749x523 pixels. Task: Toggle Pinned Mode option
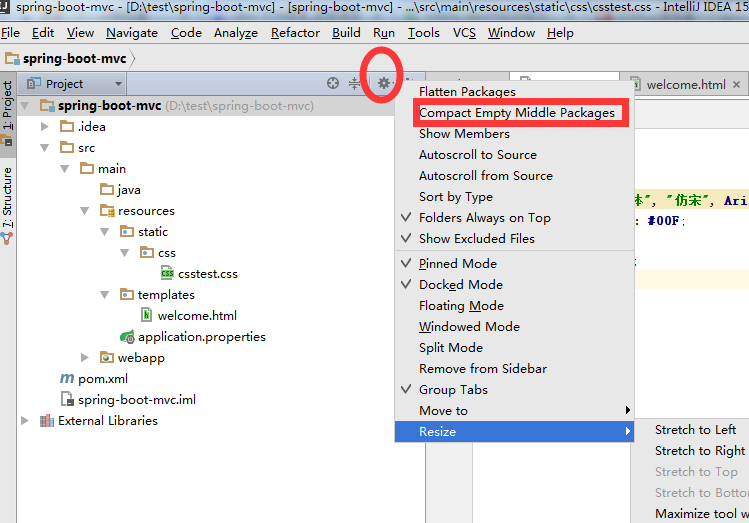514,264
